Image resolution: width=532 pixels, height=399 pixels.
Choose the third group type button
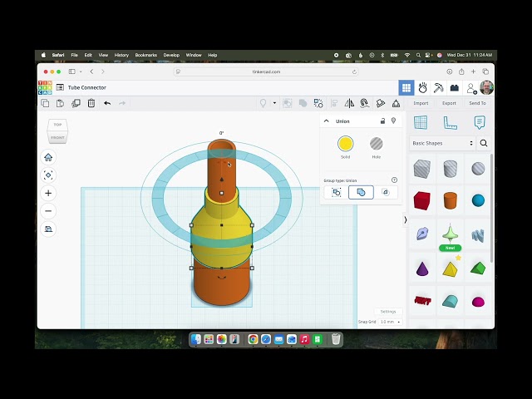point(386,192)
